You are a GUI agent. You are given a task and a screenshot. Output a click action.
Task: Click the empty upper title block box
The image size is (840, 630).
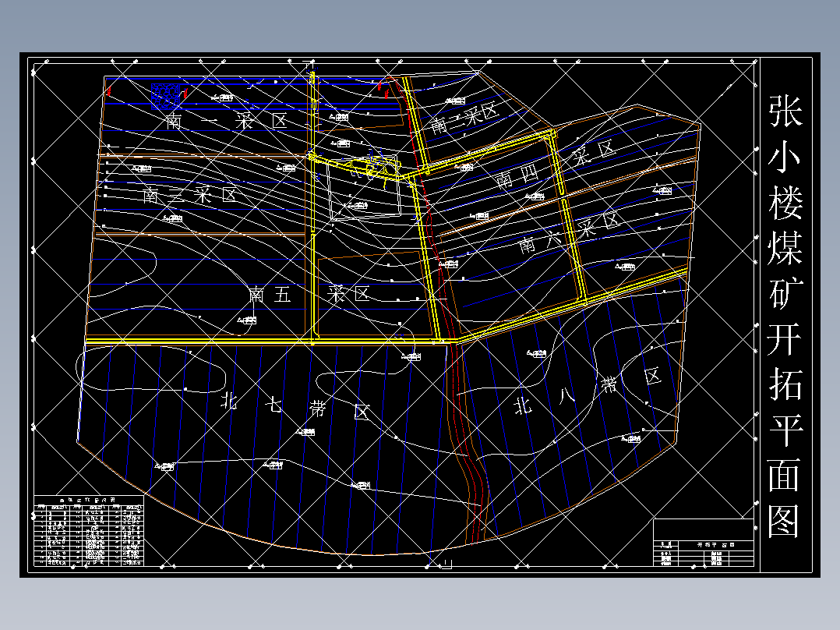pos(704,529)
